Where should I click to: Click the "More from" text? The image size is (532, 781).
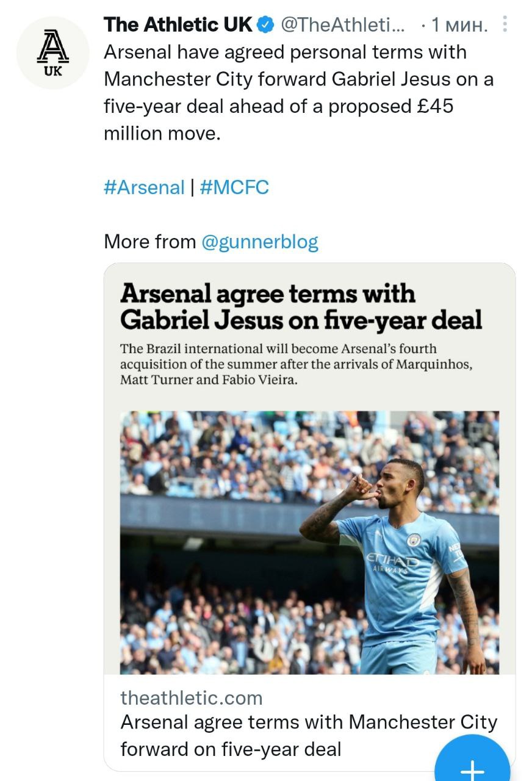pyautogui.click(x=150, y=242)
